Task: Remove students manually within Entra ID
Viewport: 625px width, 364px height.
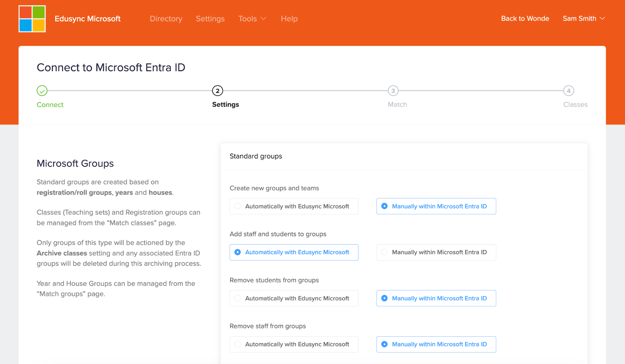Action: pos(436,298)
